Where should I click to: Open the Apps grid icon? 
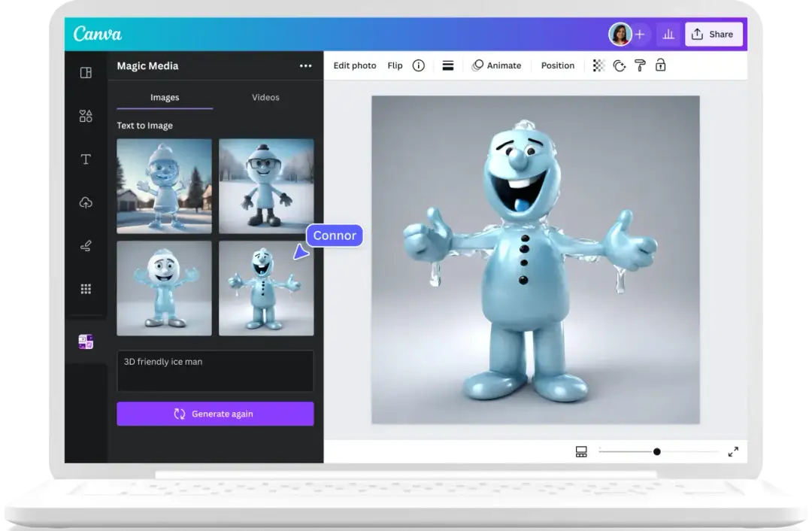[86, 289]
